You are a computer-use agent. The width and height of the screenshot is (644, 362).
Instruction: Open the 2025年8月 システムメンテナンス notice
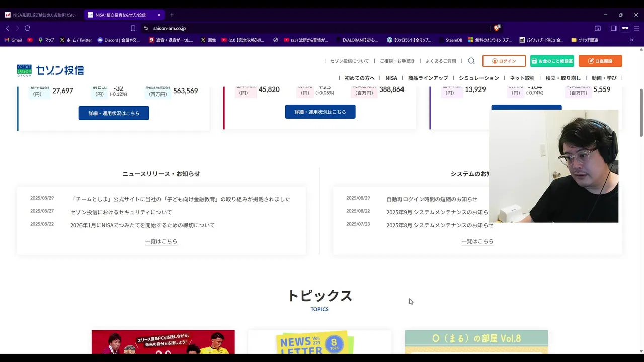tap(440, 225)
